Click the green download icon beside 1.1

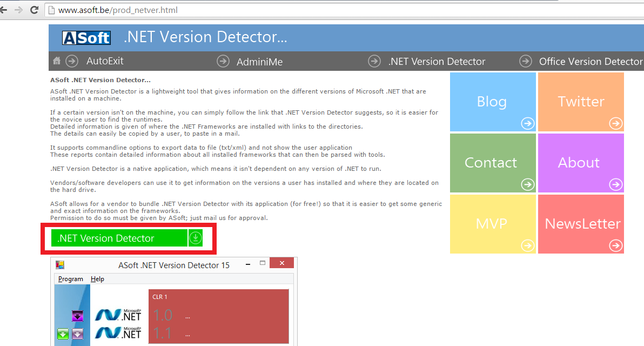63,334
